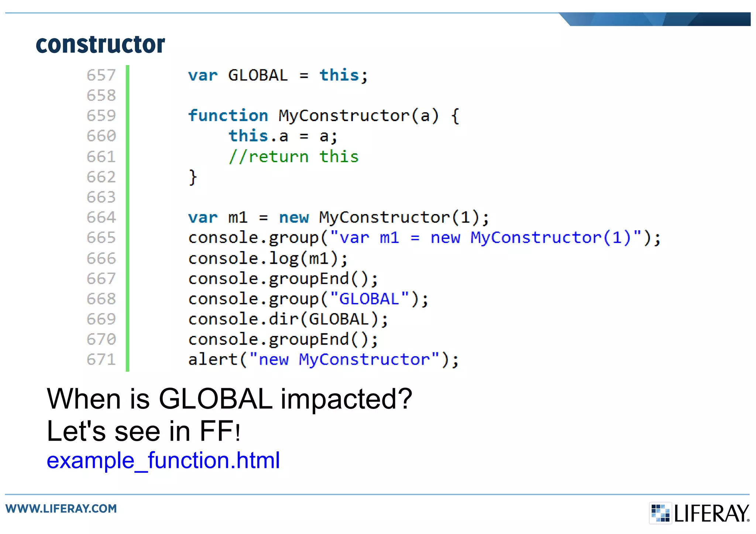The height and width of the screenshot is (534, 756).
Task: Click the LIFERAY brand wordmark
Action: click(x=711, y=513)
